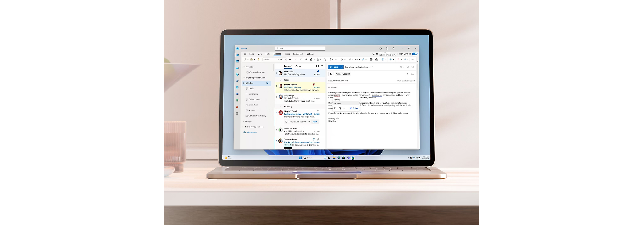Open the Home ribbon tab
This screenshot has width=644, height=225.
tap(252, 54)
